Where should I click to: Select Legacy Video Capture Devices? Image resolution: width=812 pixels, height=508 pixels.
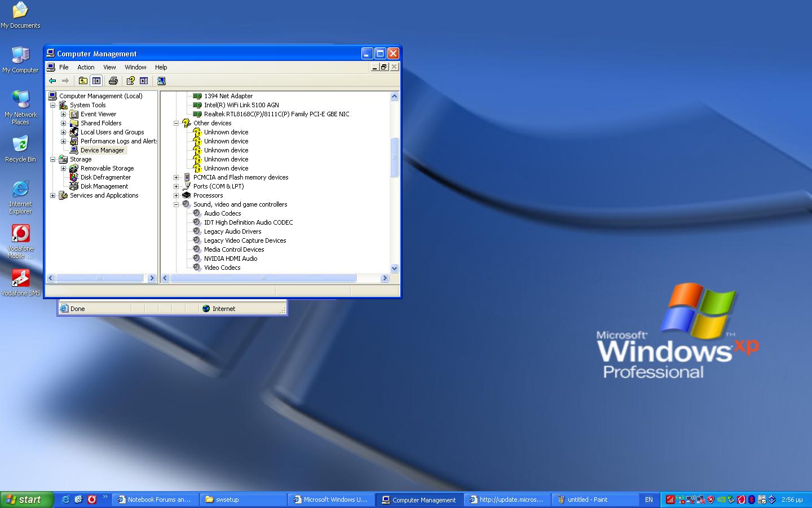[245, 240]
